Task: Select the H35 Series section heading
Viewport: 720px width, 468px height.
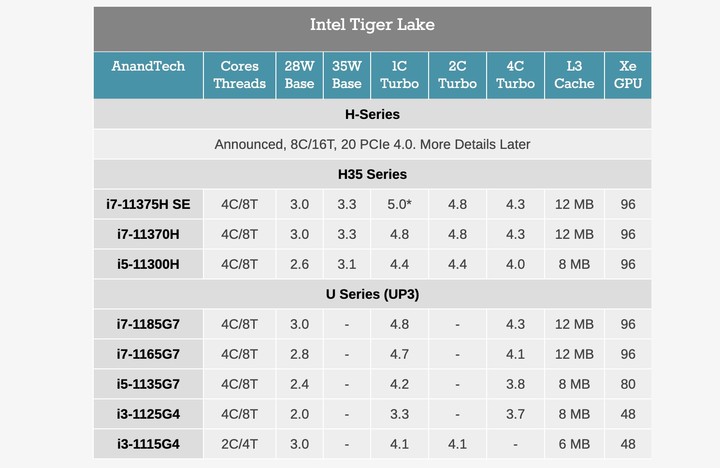Action: tap(372, 174)
